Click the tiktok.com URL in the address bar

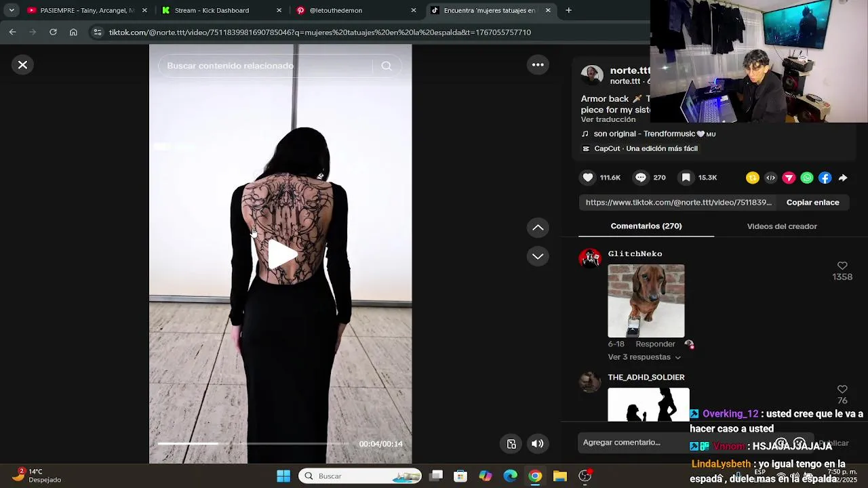point(320,32)
